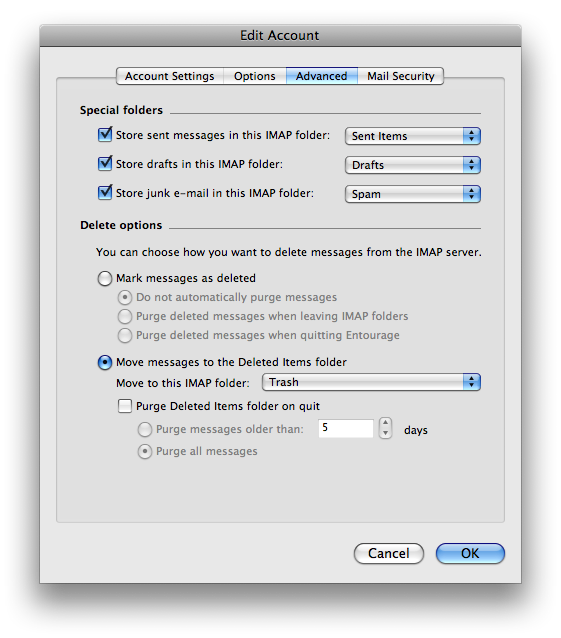Select the Advanced tab
The width and height of the screenshot is (561, 638).
point(322,76)
